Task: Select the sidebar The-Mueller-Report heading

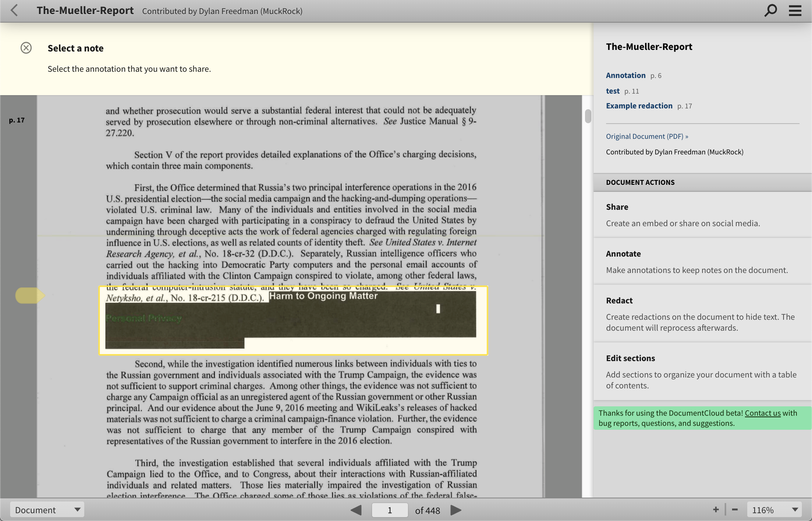Action: click(649, 47)
